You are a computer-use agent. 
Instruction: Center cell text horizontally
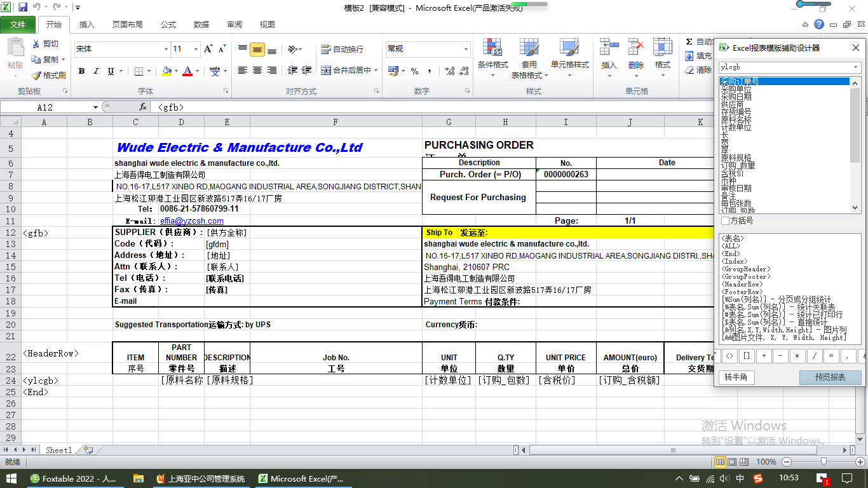pyautogui.click(x=257, y=71)
